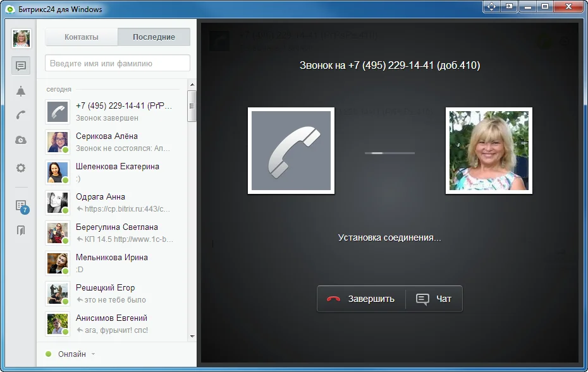
Task: Open chat with Серикова Алёна
Action: pyautogui.click(x=113, y=141)
